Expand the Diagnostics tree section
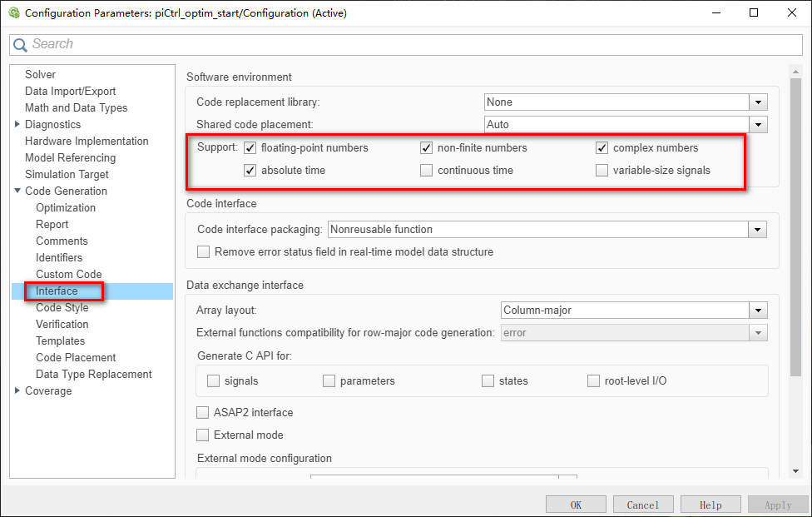The width and height of the screenshot is (812, 517). click(18, 124)
